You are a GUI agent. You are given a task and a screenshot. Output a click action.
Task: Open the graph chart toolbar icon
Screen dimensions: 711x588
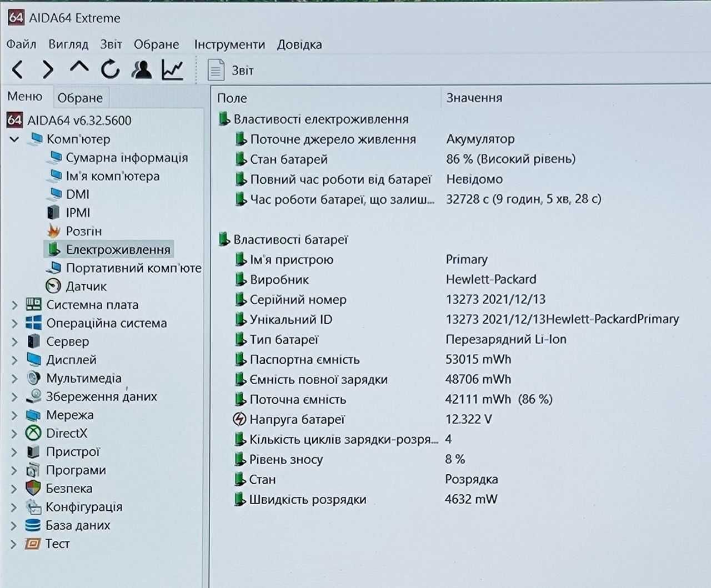[x=172, y=69]
